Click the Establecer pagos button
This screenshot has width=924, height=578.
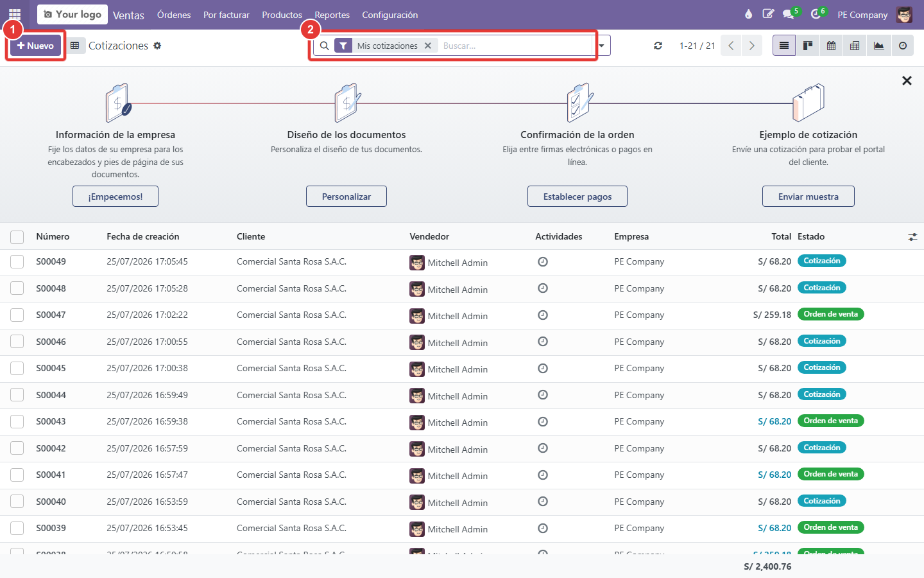[577, 197]
